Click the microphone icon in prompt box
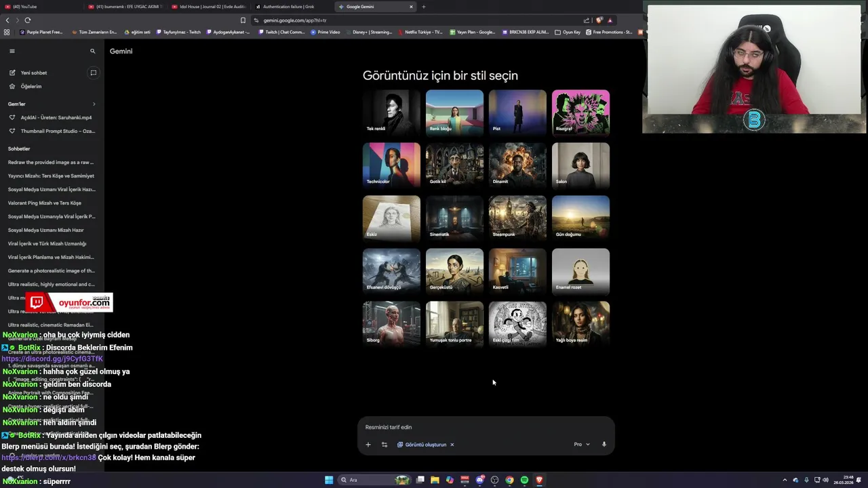This screenshot has width=868, height=488. (604, 445)
